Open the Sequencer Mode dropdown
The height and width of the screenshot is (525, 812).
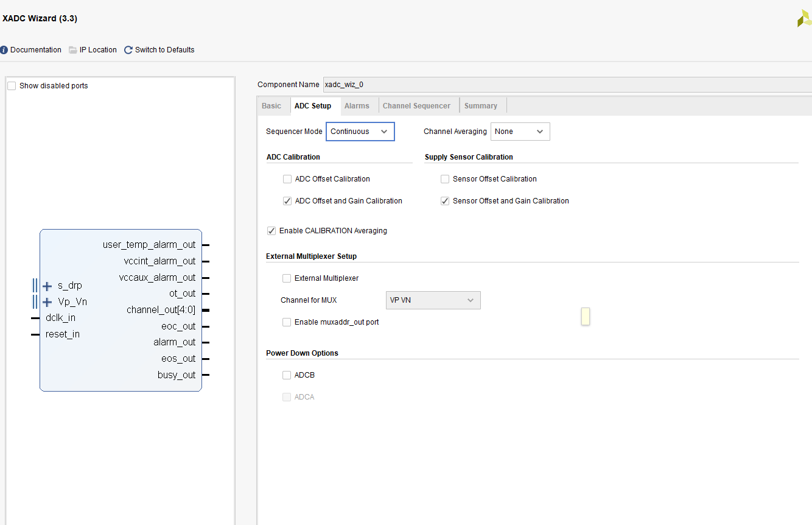coord(360,132)
